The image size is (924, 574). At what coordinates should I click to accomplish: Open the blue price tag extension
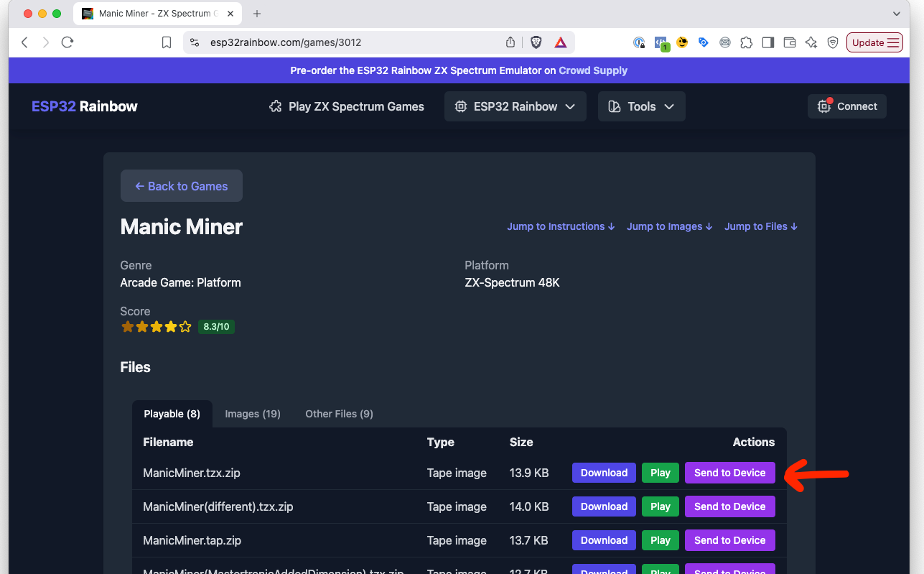(704, 42)
